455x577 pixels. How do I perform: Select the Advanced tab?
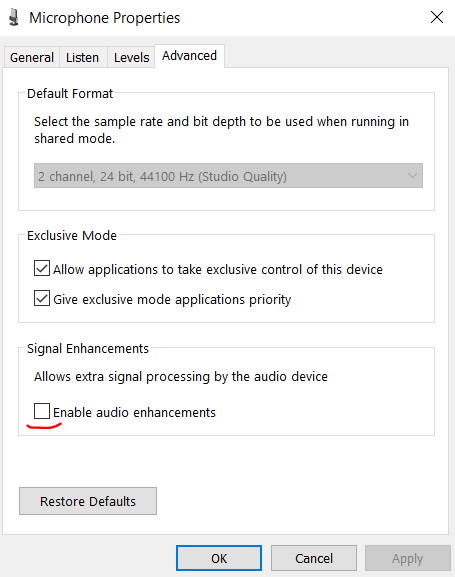pos(189,56)
